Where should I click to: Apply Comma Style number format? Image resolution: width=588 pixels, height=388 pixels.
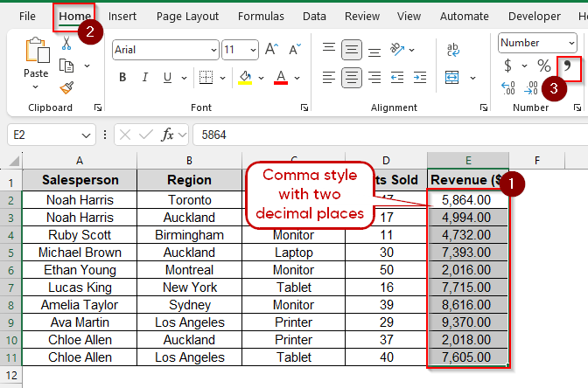568,66
